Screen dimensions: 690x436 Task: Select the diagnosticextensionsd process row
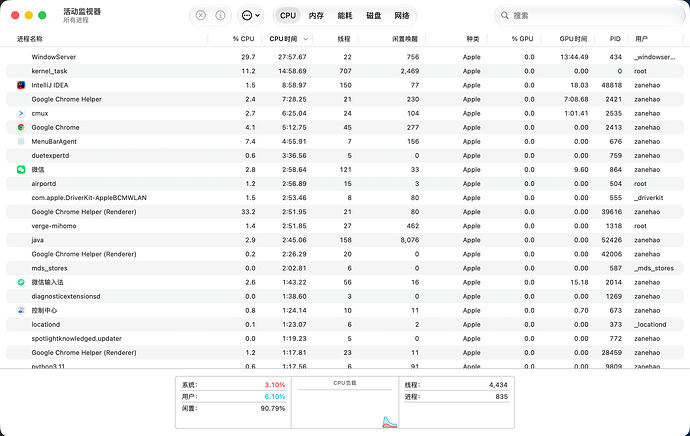click(x=345, y=296)
